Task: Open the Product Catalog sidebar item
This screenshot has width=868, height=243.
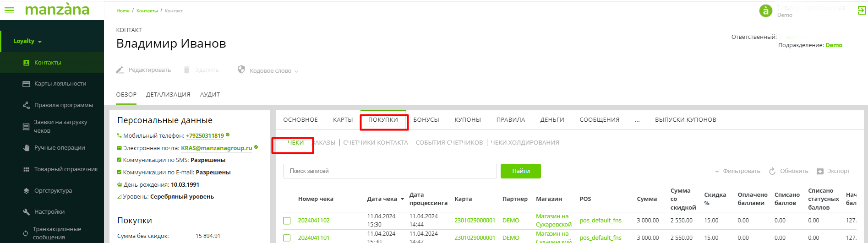Action: point(66,169)
